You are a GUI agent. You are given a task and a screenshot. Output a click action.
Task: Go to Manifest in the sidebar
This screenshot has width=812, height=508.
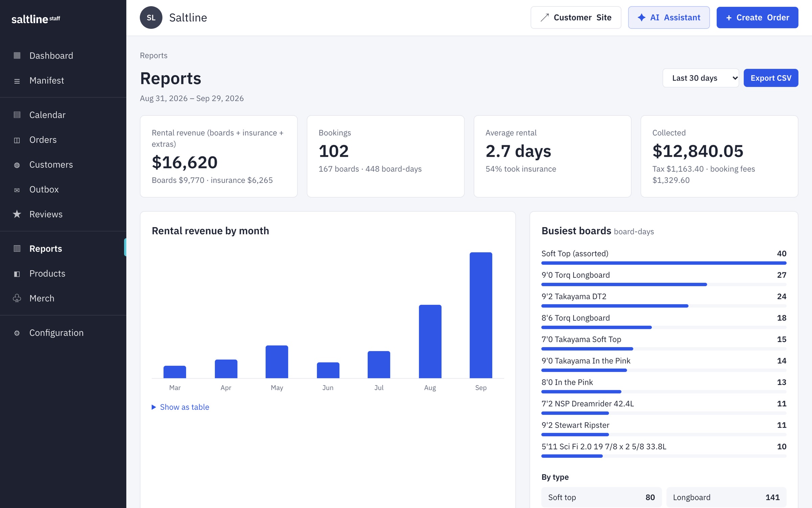click(x=63, y=81)
